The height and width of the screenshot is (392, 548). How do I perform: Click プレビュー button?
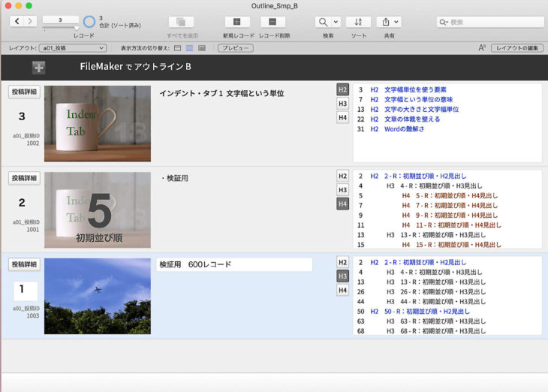[x=236, y=48]
